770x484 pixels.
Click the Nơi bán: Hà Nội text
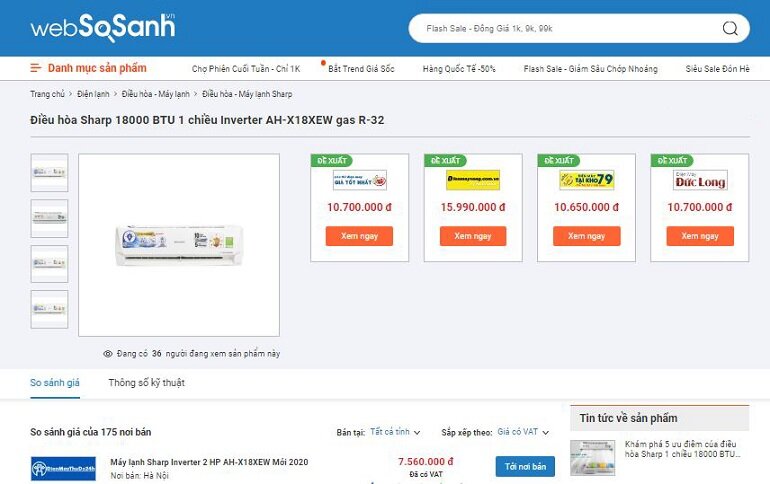tap(139, 476)
